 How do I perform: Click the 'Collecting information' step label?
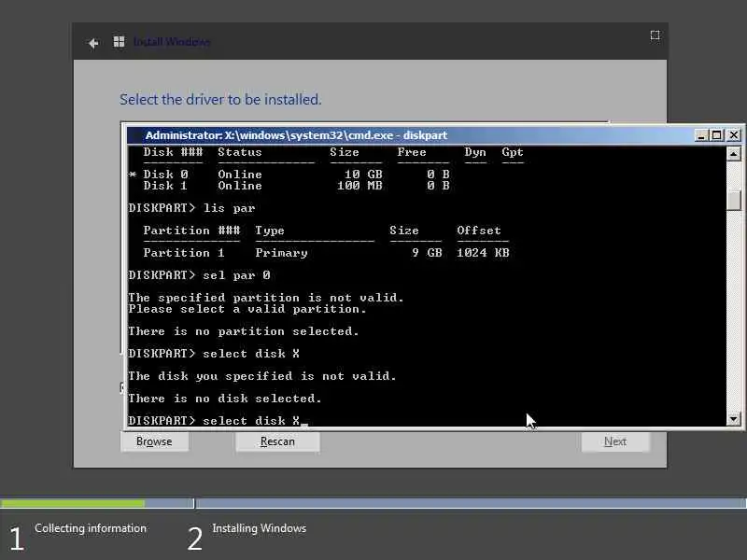91,528
